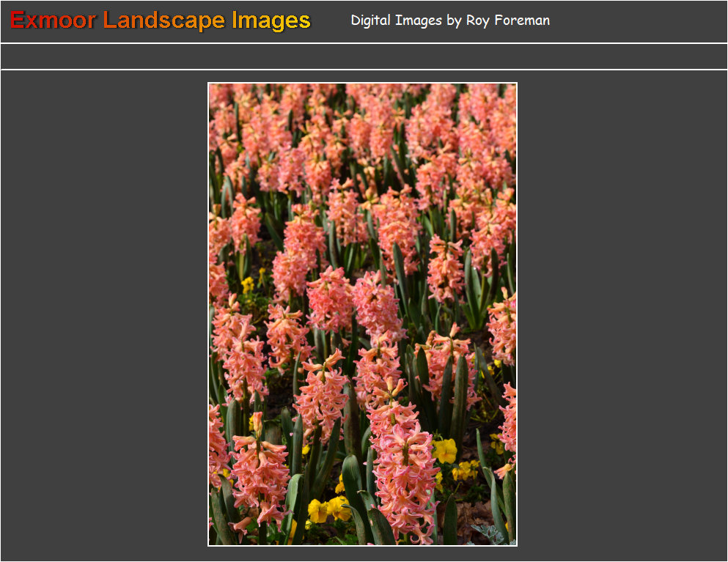Click the yellow pansies at the photo's bottom center
Image resolution: width=728 pixels, height=562 pixels.
(327, 509)
